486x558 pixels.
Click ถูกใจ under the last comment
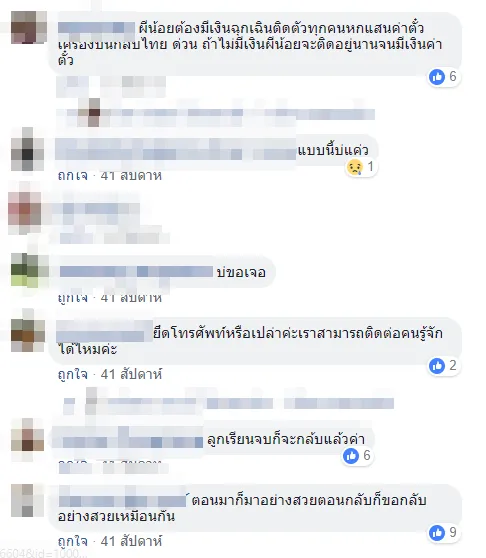[x=73, y=541]
